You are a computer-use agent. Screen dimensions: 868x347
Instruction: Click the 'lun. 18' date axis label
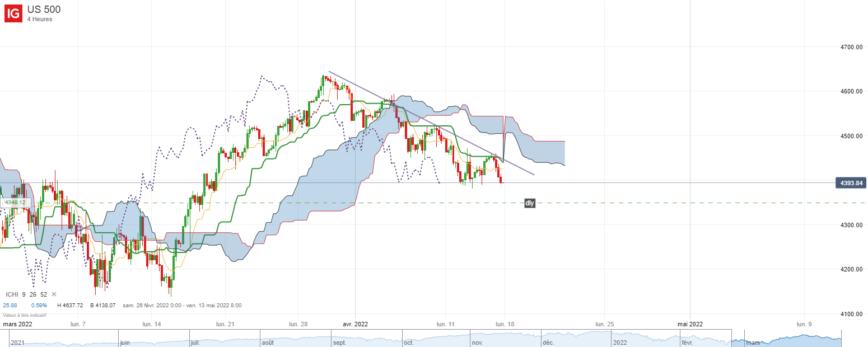[x=504, y=324]
